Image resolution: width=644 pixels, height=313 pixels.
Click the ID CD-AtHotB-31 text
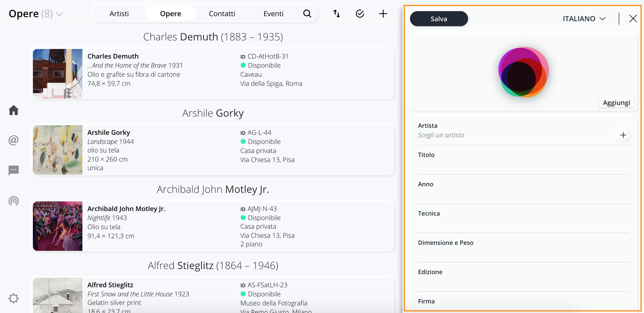tap(264, 56)
